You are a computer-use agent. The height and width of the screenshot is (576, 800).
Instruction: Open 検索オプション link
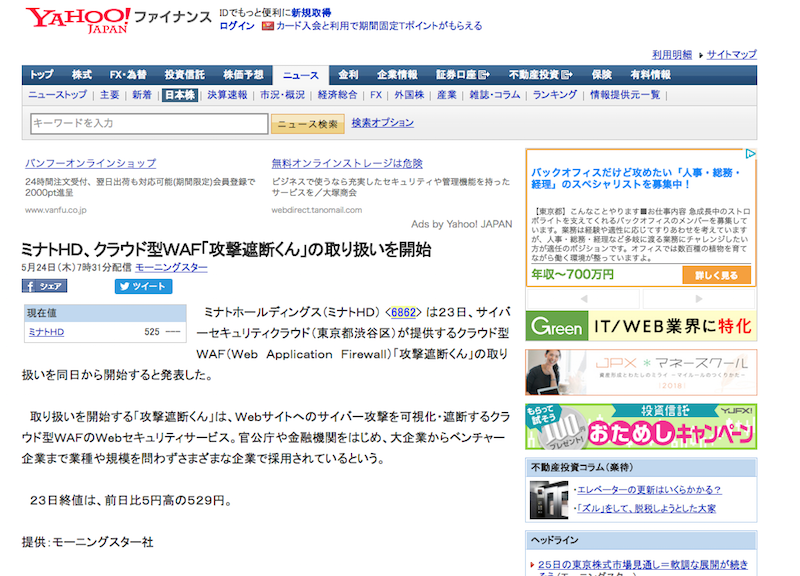coord(383,123)
